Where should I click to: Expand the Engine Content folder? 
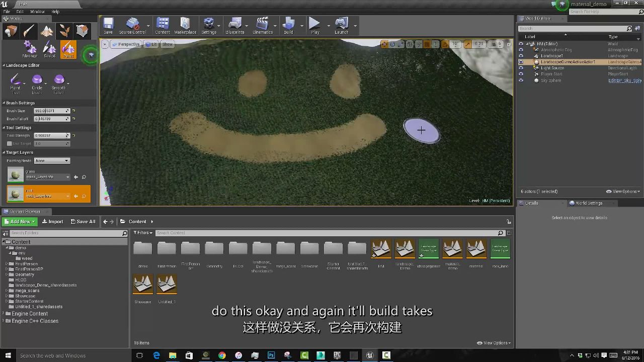coord(3,314)
